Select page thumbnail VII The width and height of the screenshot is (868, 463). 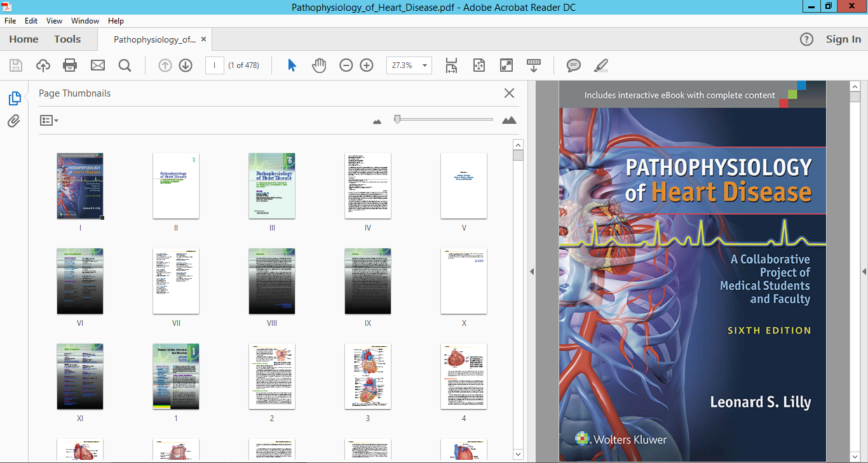[176, 281]
